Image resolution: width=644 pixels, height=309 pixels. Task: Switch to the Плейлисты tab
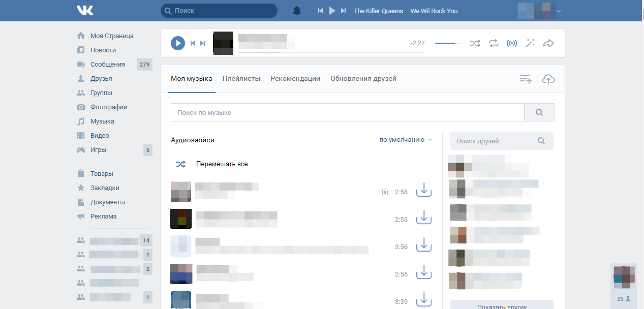pyautogui.click(x=241, y=78)
